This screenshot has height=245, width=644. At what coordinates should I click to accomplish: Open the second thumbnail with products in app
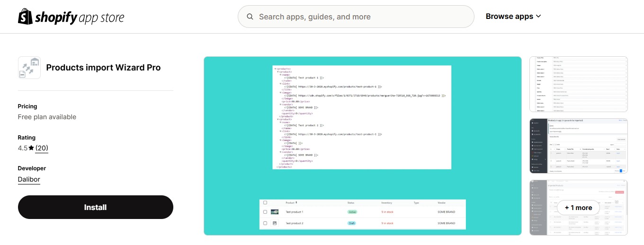point(579,146)
